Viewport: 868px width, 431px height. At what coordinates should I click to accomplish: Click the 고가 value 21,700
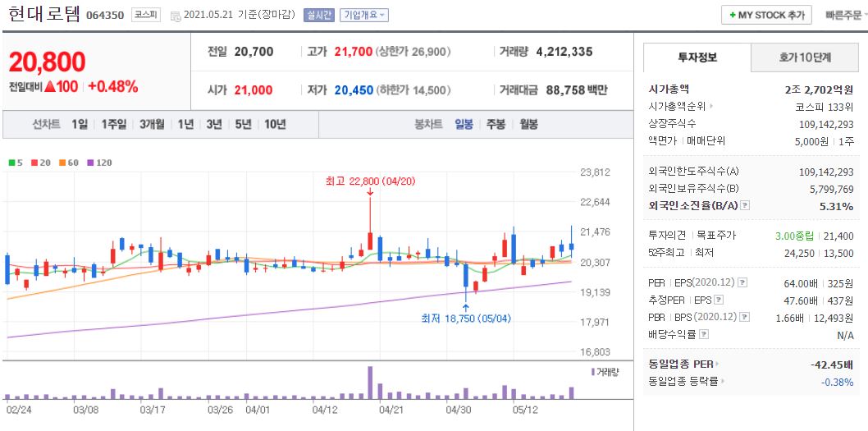pos(354,52)
